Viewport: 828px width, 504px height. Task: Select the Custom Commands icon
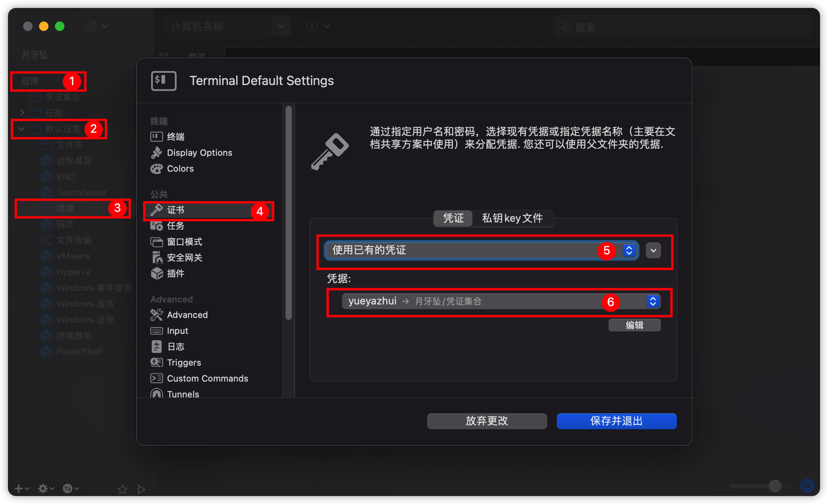tap(156, 378)
